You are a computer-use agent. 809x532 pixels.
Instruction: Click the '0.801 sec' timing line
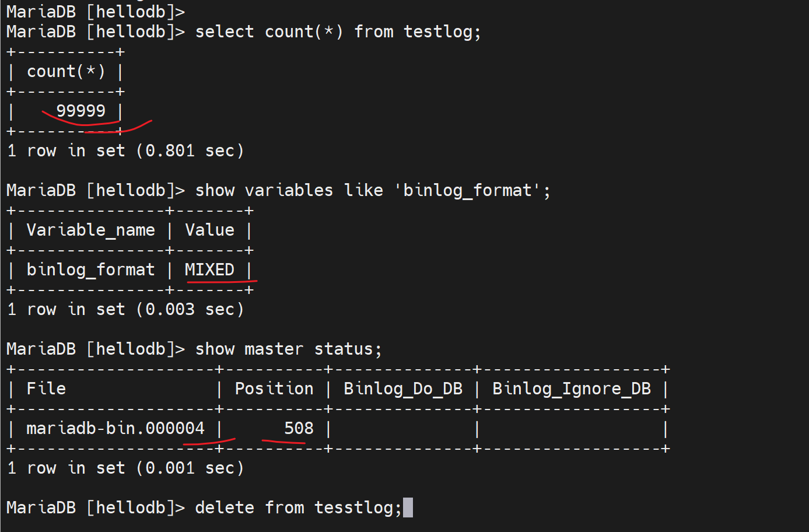tap(125, 150)
